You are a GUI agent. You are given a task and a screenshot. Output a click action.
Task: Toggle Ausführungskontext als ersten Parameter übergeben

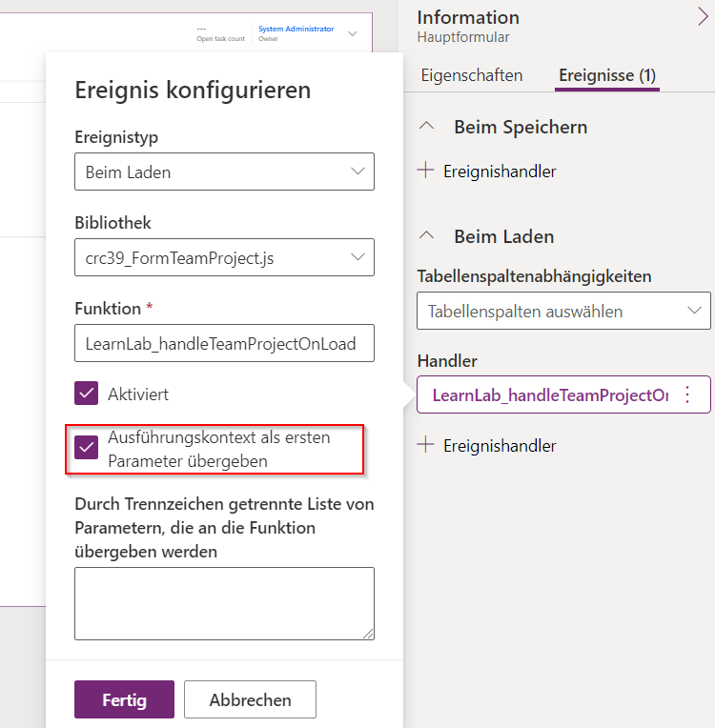click(87, 448)
